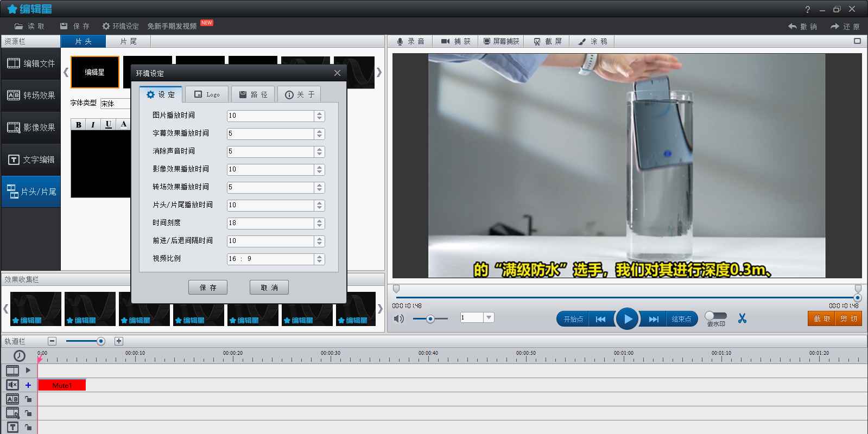This screenshot has width=868, height=434.
Task: Switch to the 片尾 tab
Action: pos(128,41)
